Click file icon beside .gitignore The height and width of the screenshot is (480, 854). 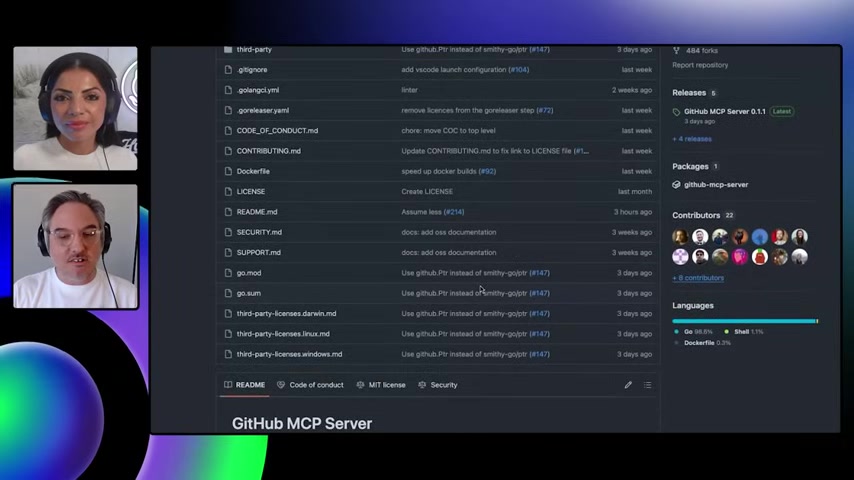(228, 70)
